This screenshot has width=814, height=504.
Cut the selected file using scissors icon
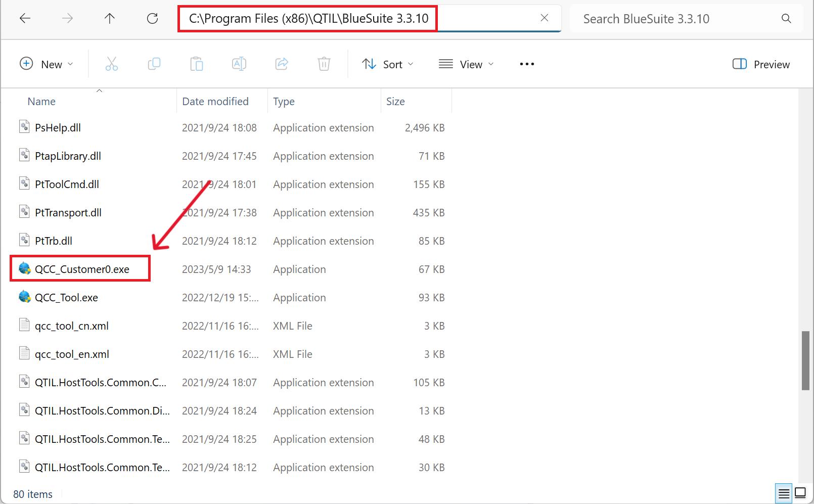[x=112, y=64]
